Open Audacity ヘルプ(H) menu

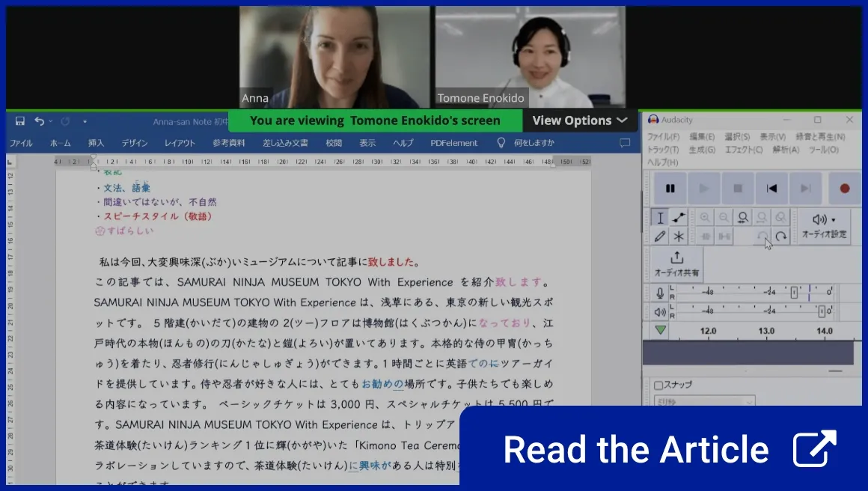663,162
